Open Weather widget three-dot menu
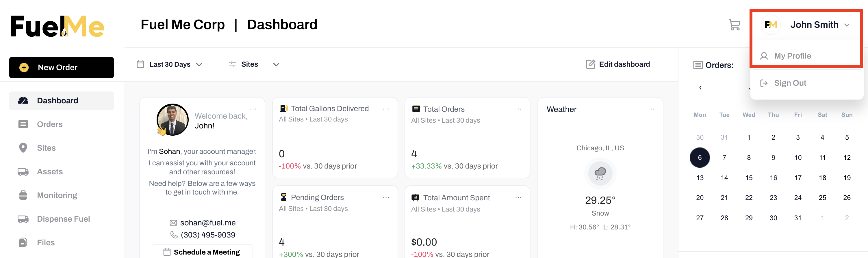 pos(651,109)
